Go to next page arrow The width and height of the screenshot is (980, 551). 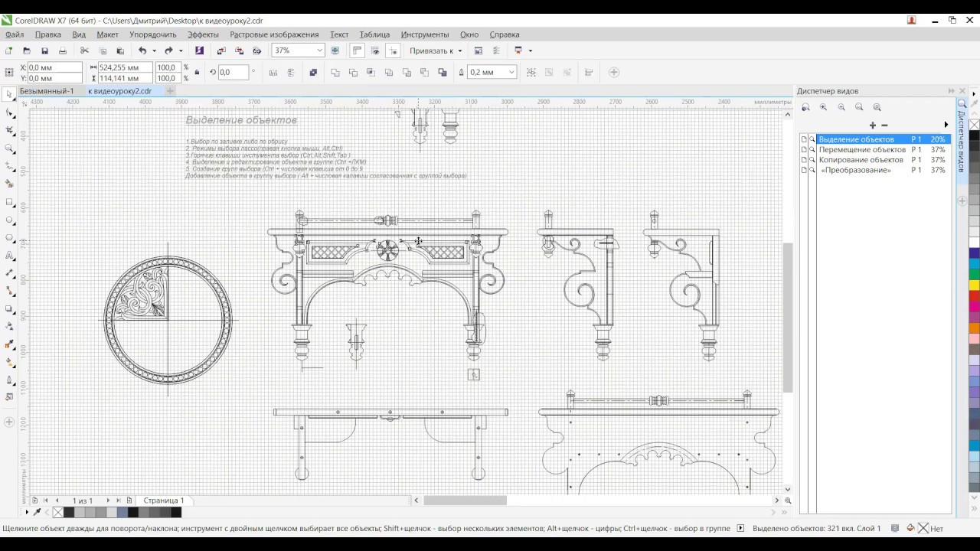[x=108, y=500]
